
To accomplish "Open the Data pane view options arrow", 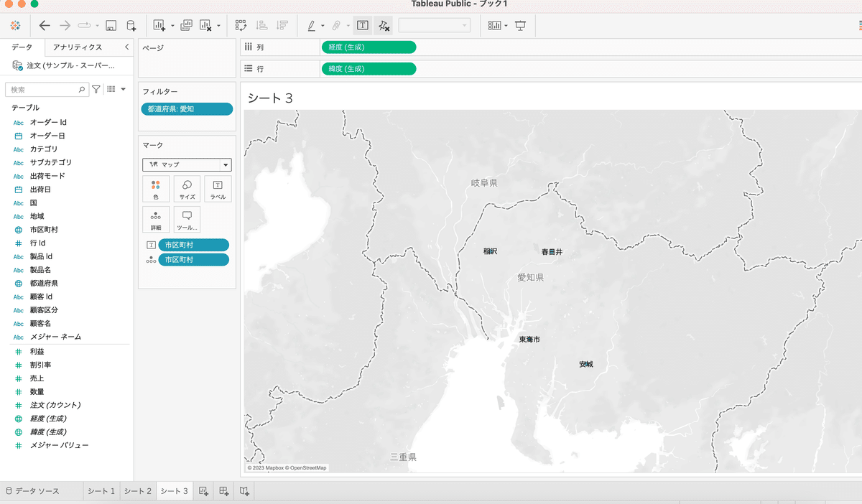I will click(123, 90).
